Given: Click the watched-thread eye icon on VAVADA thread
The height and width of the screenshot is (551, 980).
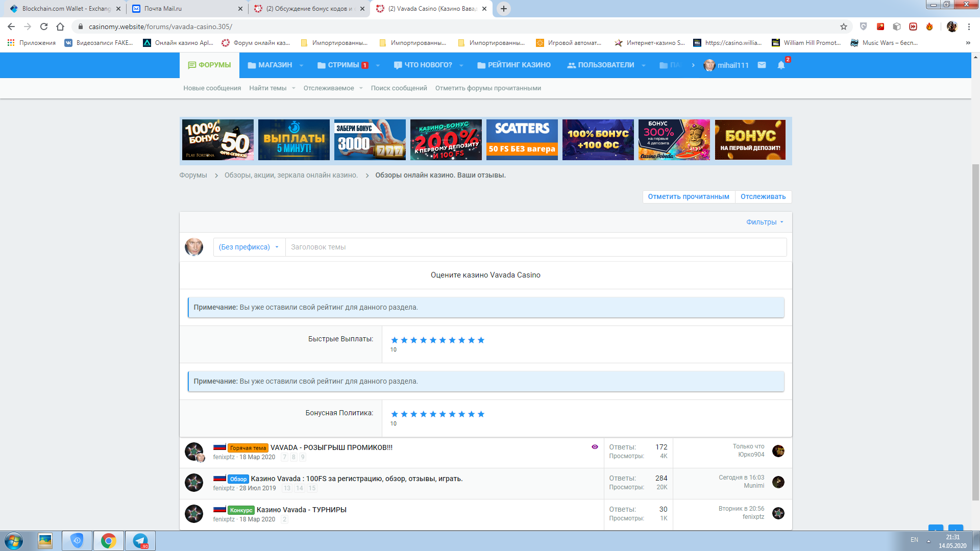Looking at the screenshot, I should 595,447.
